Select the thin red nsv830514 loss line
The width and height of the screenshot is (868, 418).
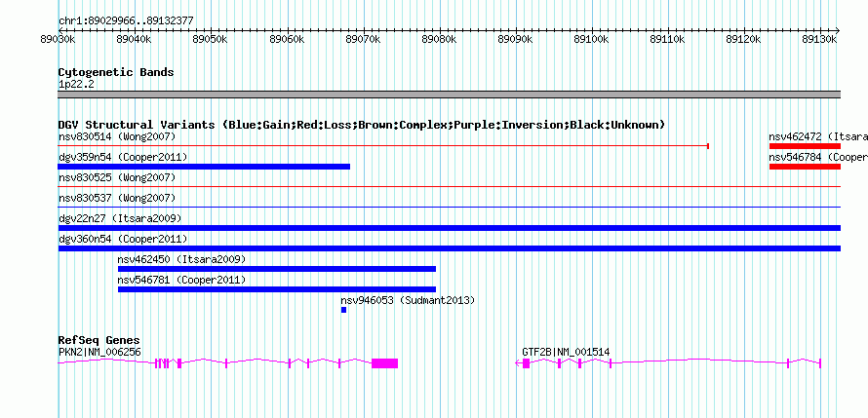(x=383, y=146)
